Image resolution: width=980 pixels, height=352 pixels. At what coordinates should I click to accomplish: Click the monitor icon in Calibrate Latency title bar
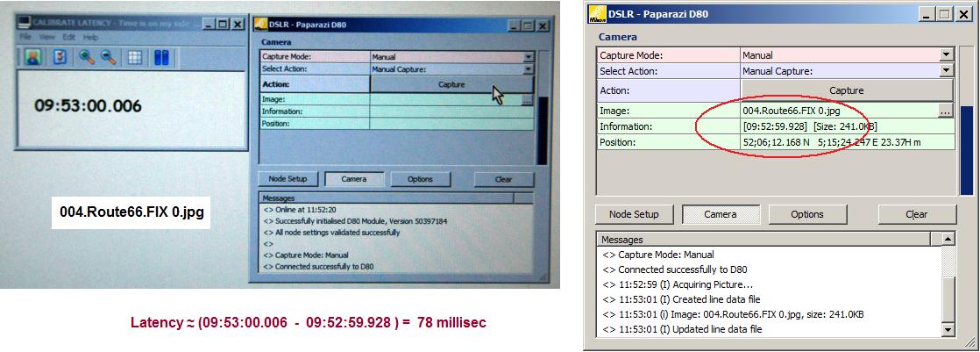(25, 23)
